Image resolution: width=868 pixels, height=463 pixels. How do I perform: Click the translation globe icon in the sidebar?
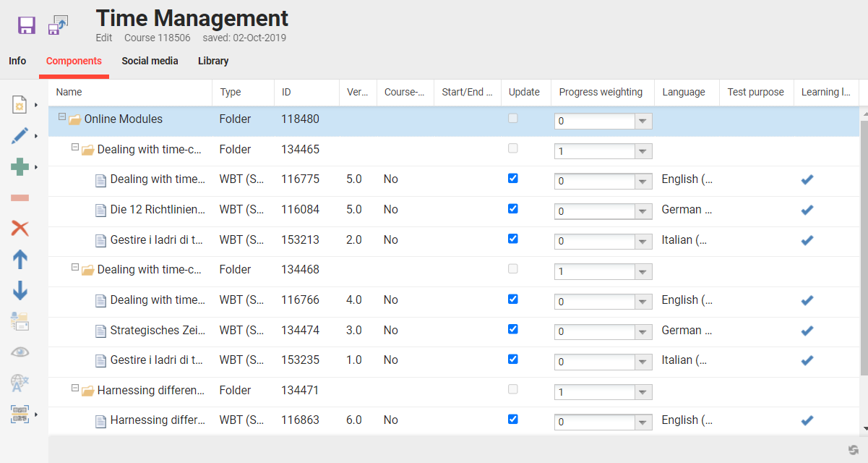[x=20, y=383]
